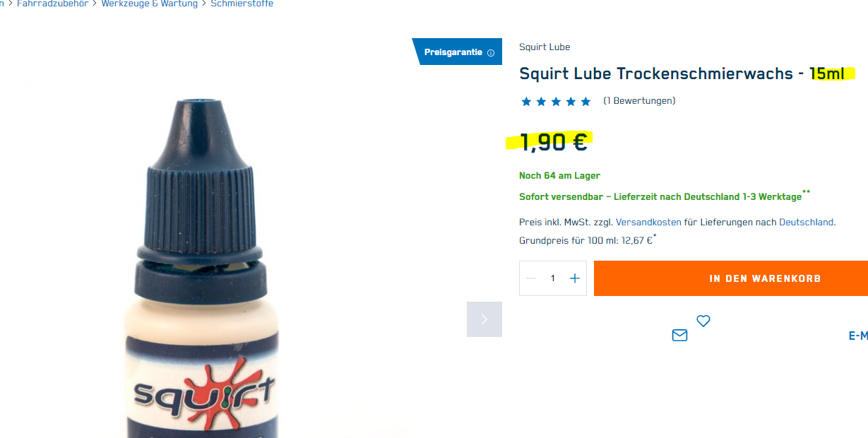The width and height of the screenshot is (868, 438).
Task: Go to Werkzeuge & Wartung breadcrumb
Action: click(150, 4)
